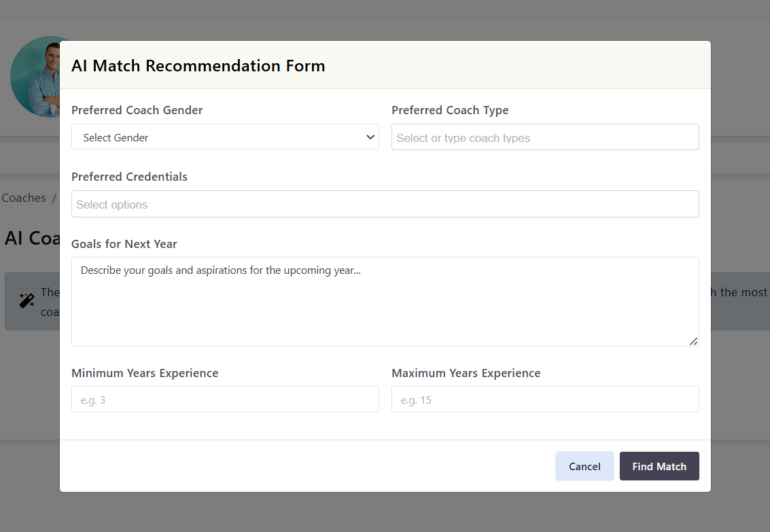Viewport: 770px width, 532px height.
Task: Open the Select Gender dropdown
Action: 225,137
